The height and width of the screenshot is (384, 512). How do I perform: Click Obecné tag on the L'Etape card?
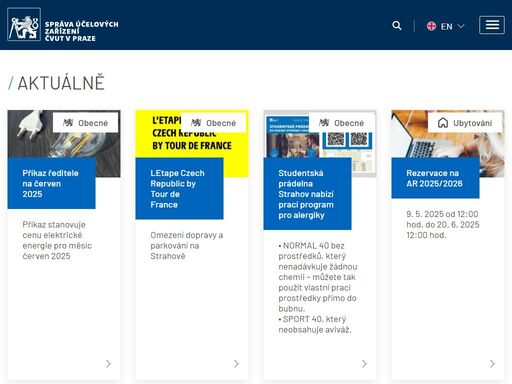pos(213,123)
